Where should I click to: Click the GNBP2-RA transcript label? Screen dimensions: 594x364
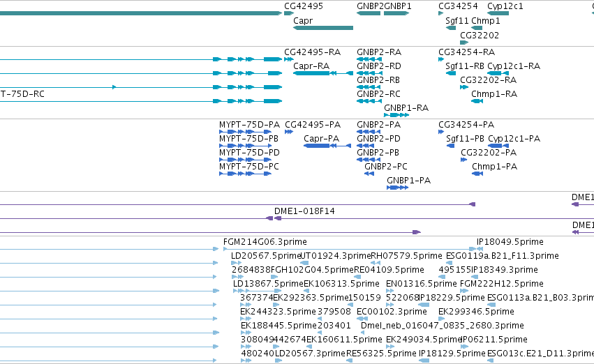point(379,52)
